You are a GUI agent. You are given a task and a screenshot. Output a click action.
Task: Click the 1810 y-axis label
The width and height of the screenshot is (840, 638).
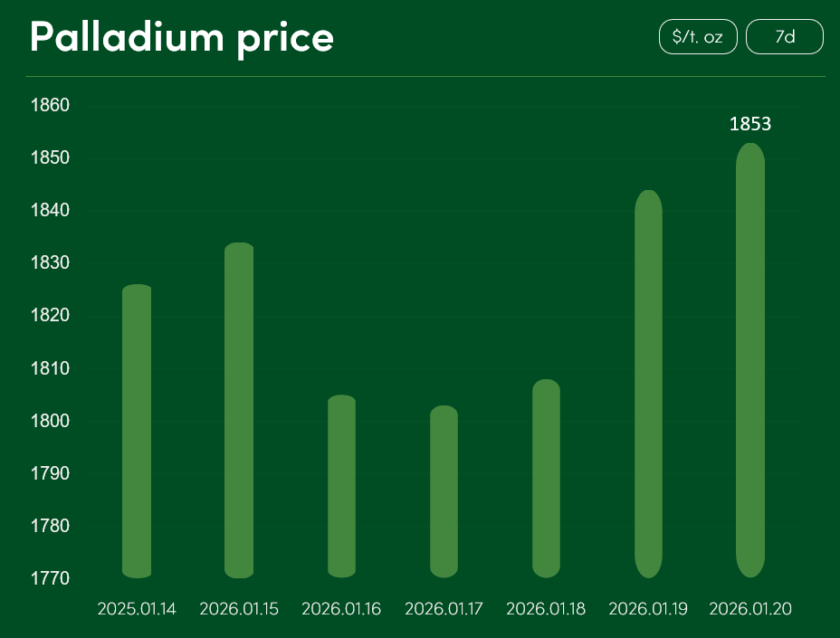click(51, 368)
